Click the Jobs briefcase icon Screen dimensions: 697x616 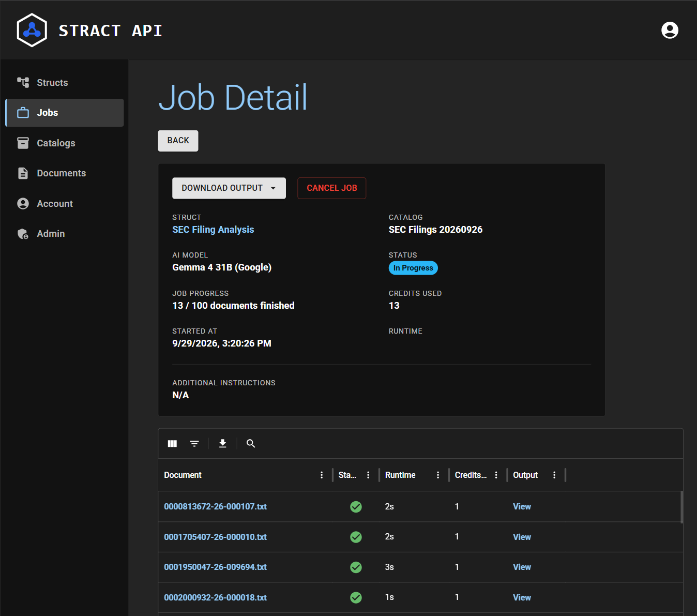[x=23, y=113]
